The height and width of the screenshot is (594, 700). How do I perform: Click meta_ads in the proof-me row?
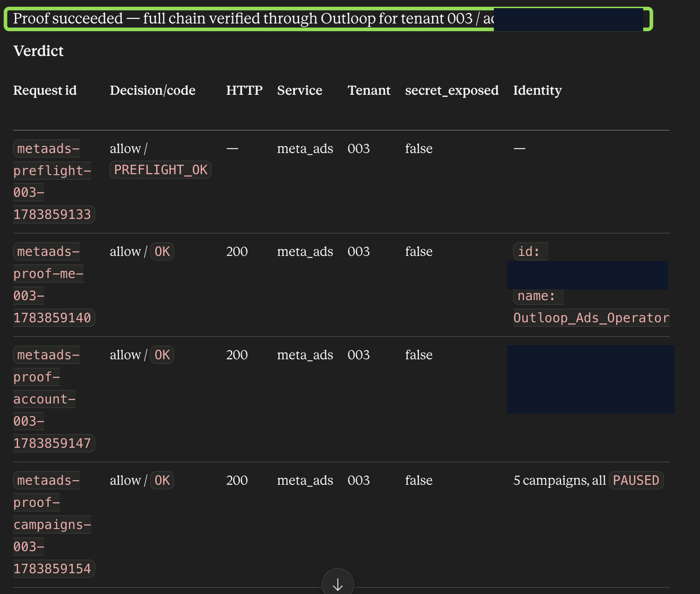[305, 252]
